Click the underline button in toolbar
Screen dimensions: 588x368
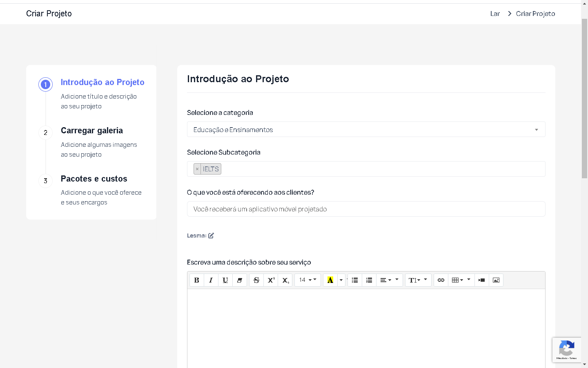(x=225, y=280)
